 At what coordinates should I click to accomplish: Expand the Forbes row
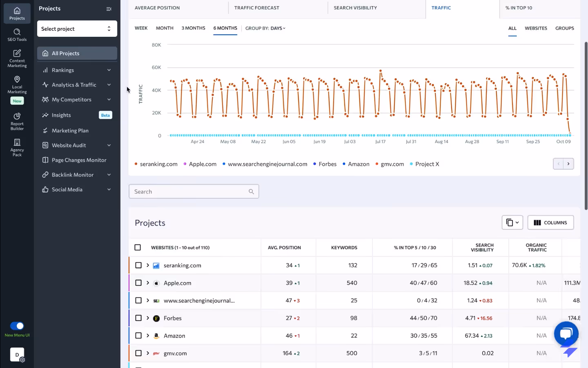(x=148, y=318)
